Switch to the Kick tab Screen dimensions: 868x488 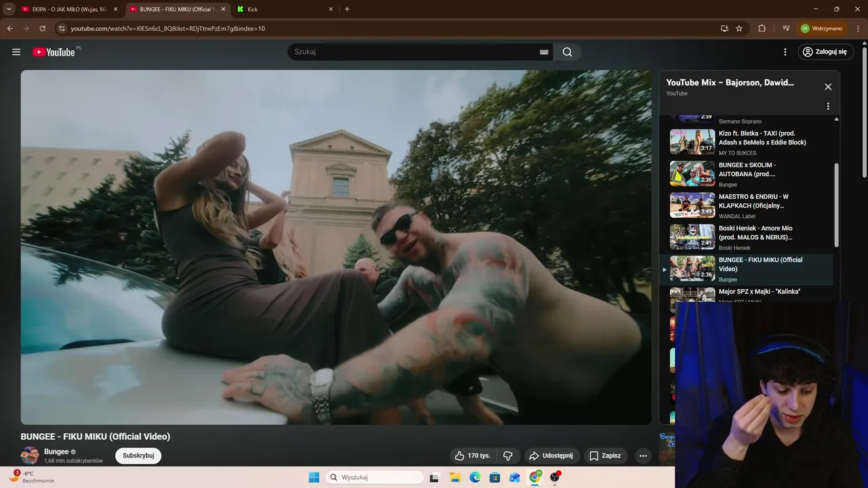pos(285,9)
